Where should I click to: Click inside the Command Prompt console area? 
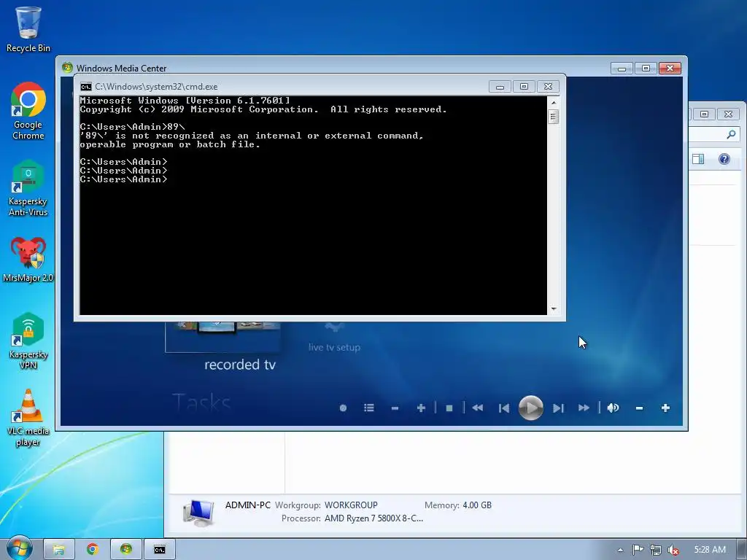[x=313, y=205]
